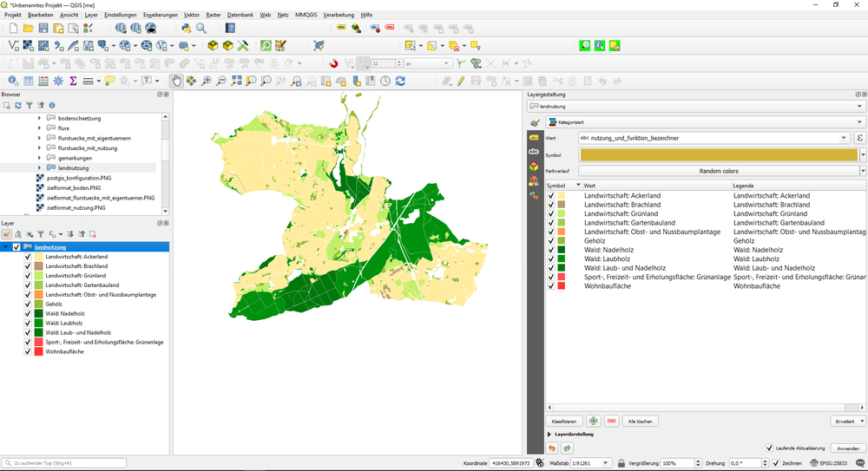Click the yellow Symbol color bar
The height and width of the screenshot is (471, 868).
719,154
